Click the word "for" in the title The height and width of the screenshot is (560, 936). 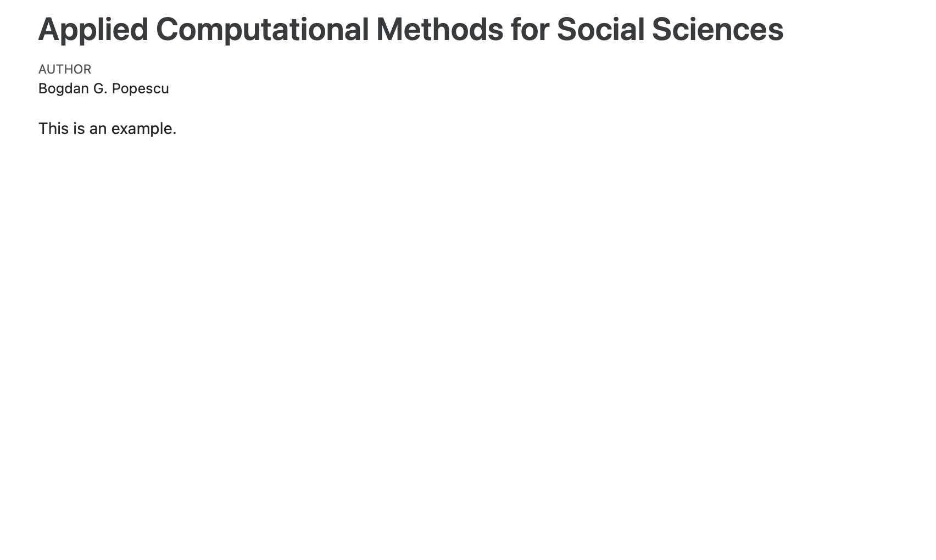click(x=530, y=30)
